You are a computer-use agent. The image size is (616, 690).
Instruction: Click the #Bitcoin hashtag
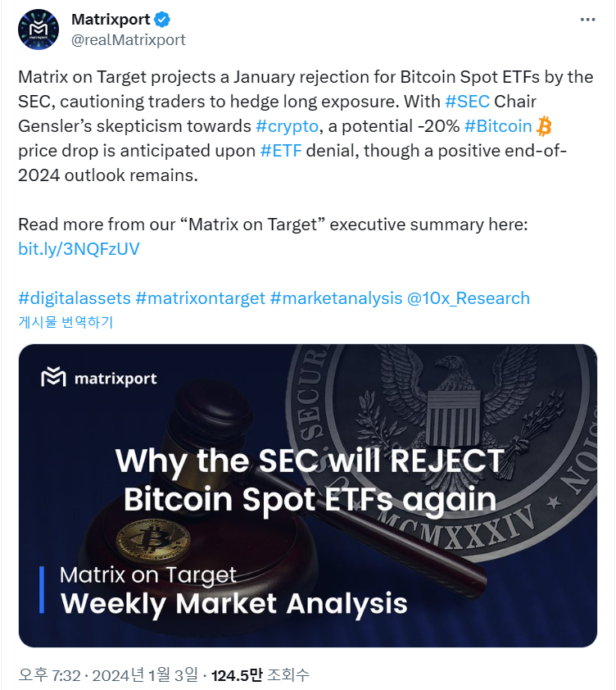(x=497, y=127)
